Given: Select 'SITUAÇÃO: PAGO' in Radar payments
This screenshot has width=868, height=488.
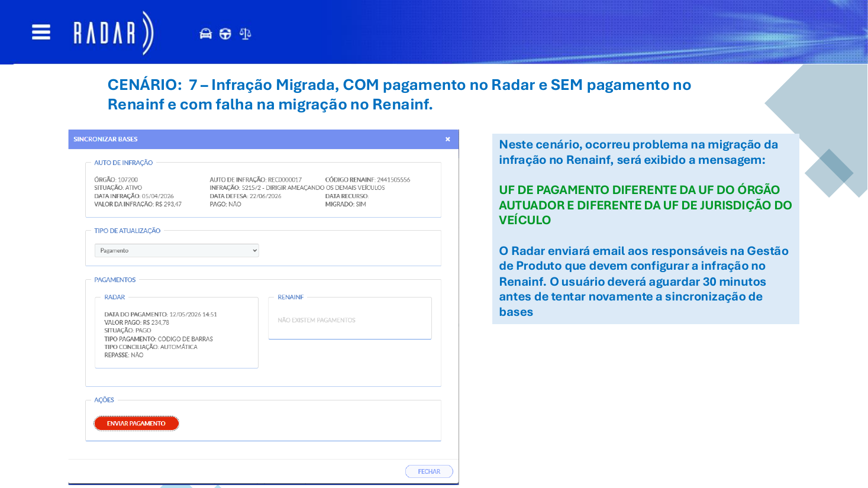Looking at the screenshot, I should (128, 331).
